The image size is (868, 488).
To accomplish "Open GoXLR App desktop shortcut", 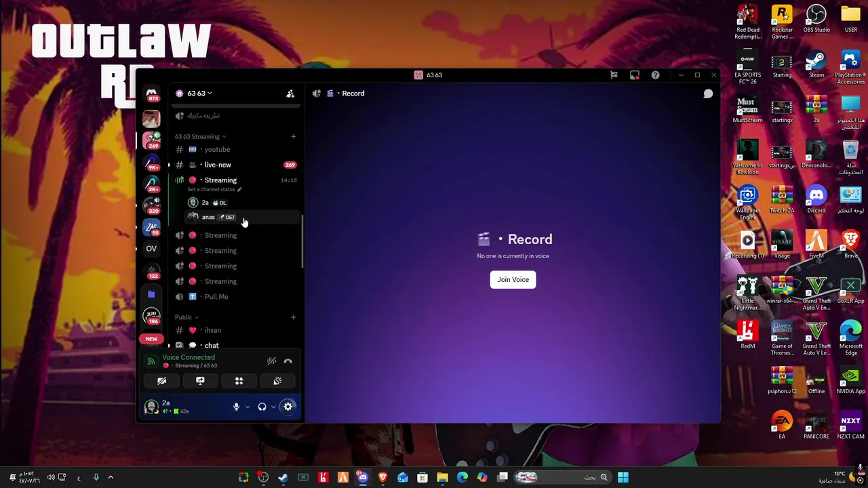I will pyautogui.click(x=850, y=291).
